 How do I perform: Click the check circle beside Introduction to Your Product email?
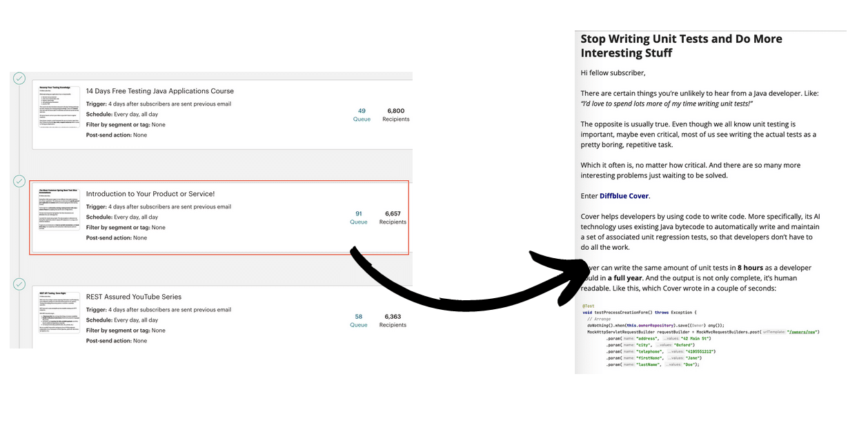click(19, 181)
